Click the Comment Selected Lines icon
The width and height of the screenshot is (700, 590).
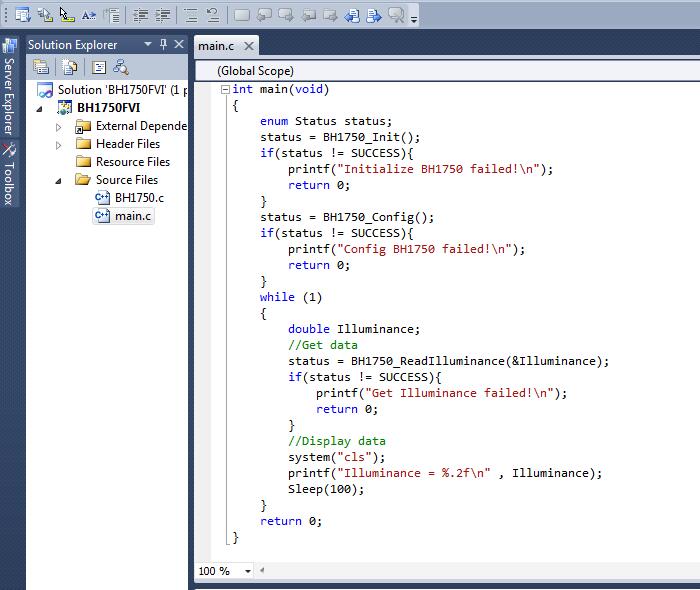tap(191, 16)
